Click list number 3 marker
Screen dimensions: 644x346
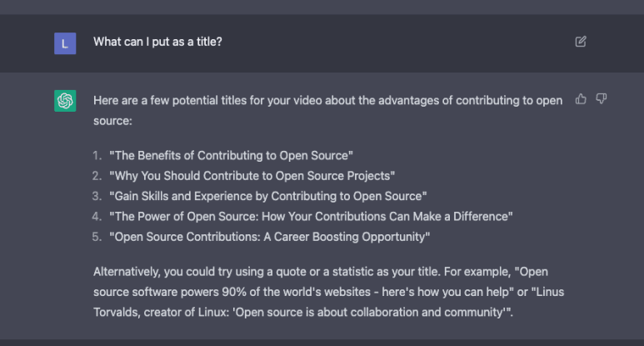tap(97, 196)
